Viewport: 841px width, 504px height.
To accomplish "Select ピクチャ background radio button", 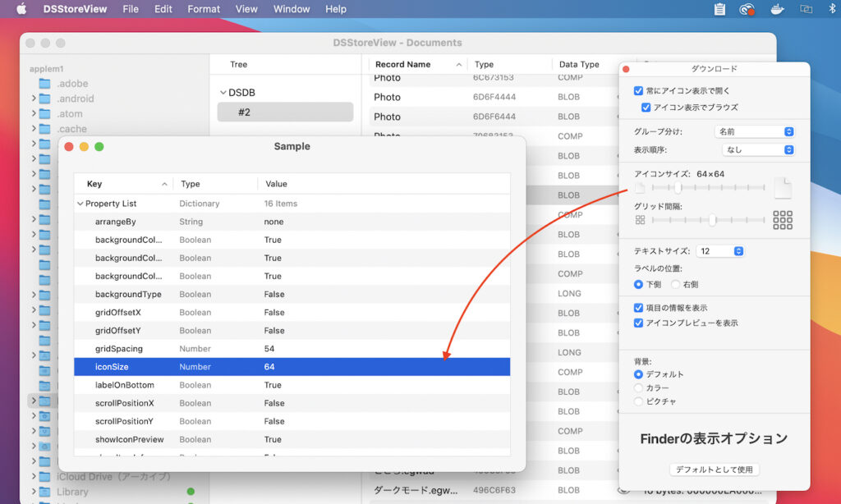I will click(638, 401).
